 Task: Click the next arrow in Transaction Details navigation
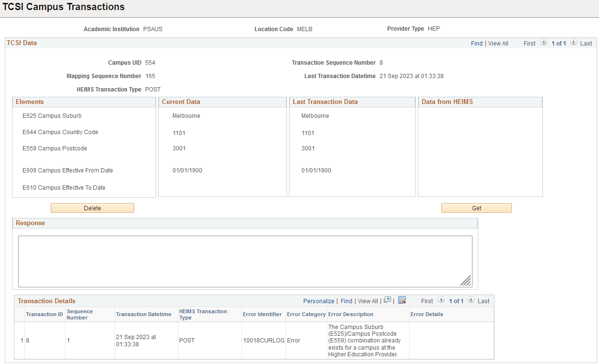[x=471, y=301]
